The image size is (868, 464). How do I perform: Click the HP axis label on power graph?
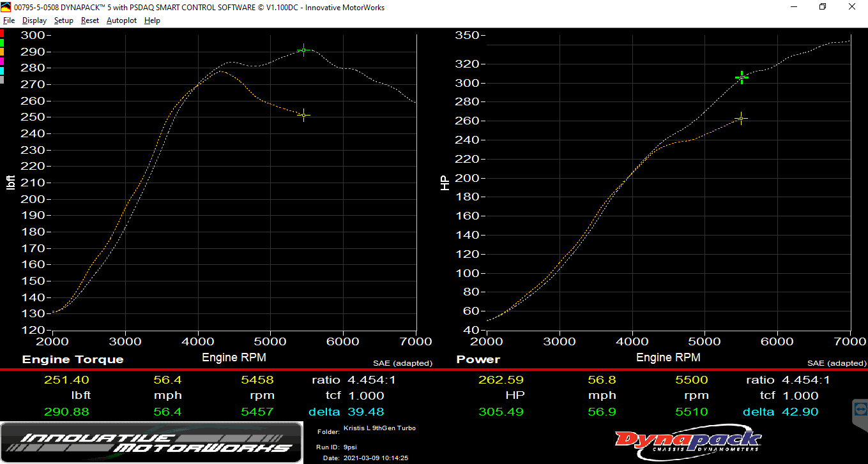445,183
